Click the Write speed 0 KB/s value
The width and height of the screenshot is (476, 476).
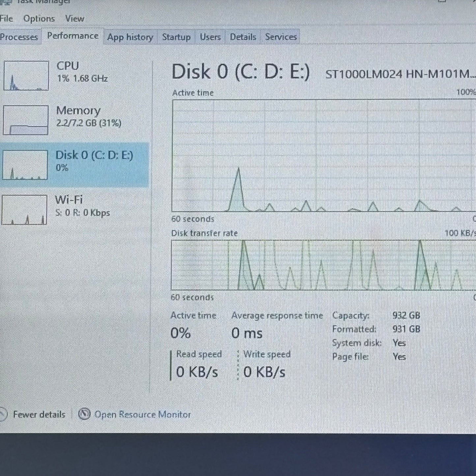click(264, 372)
